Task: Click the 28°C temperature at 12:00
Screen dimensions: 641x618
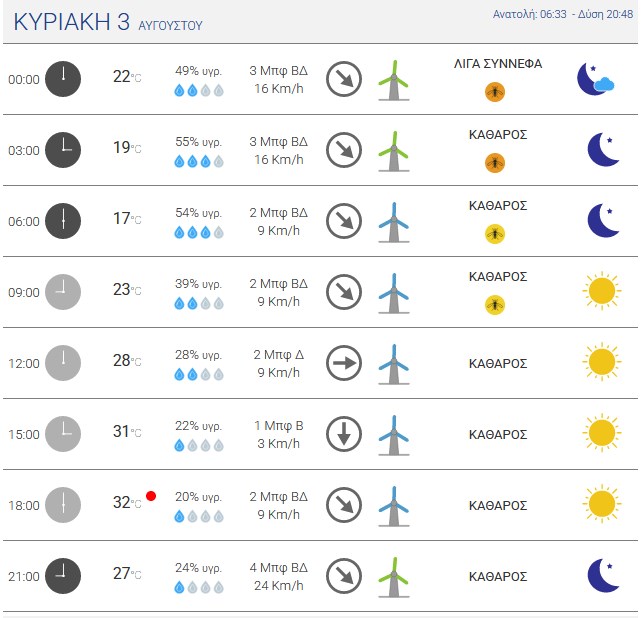Action: click(x=127, y=360)
